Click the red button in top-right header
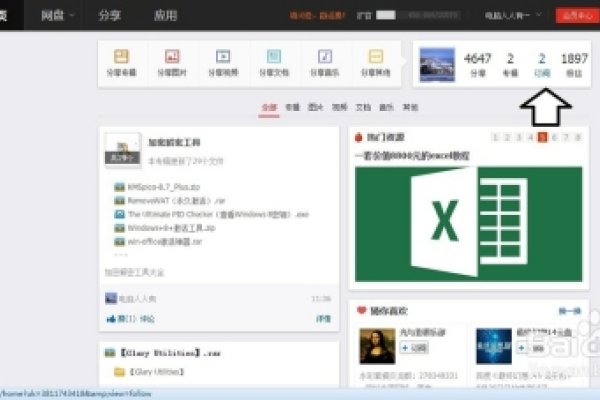600x400 pixels. (577, 15)
